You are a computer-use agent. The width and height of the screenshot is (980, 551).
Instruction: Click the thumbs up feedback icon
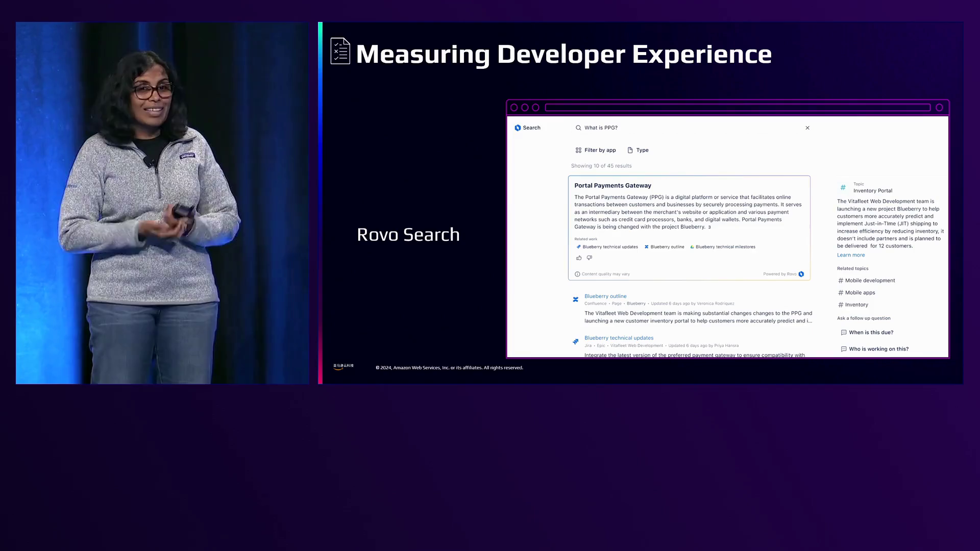click(x=579, y=258)
